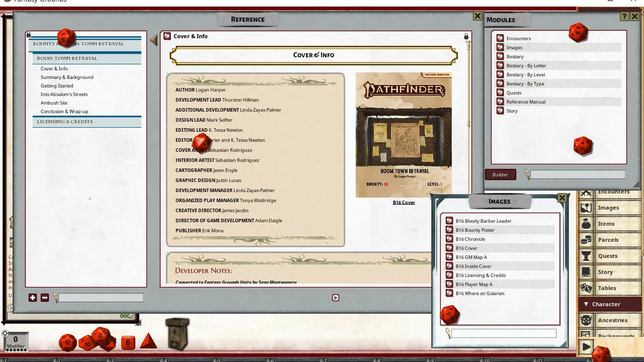
Task: Open the Ancestries orc face sidebar icon
Action: pyautogui.click(x=586, y=320)
